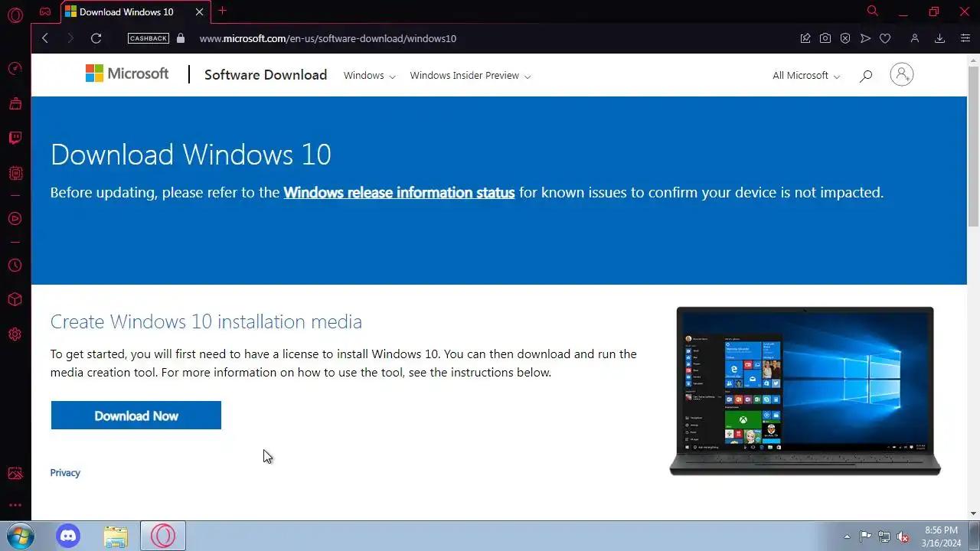Click the Software Download heading link
The image size is (980, 551).
[266, 74]
